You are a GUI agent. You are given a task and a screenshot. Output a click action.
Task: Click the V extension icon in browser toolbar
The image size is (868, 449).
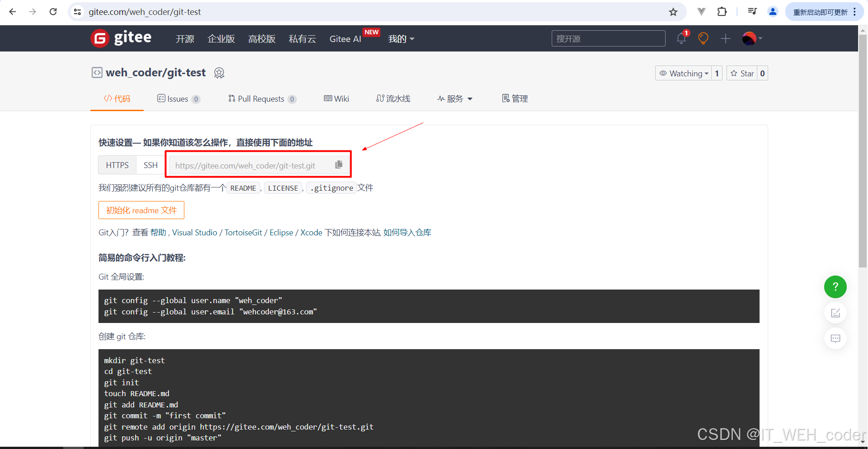(701, 12)
